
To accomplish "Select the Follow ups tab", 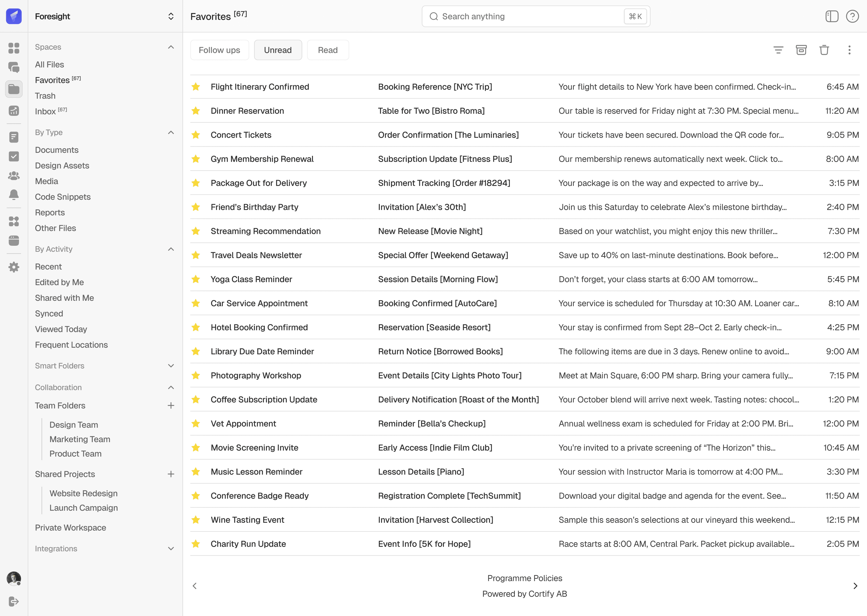I will 219,50.
